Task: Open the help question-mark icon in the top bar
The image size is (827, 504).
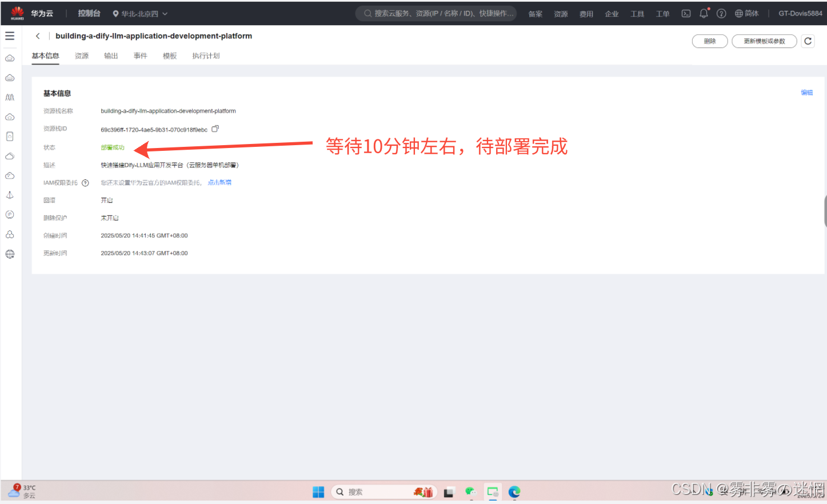Action: pyautogui.click(x=721, y=14)
